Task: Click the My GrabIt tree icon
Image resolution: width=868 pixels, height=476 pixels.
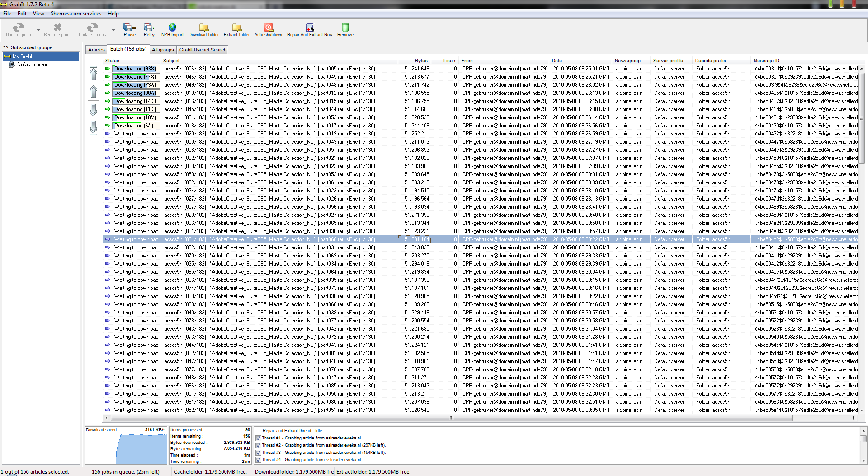Action: pyautogui.click(x=7, y=56)
